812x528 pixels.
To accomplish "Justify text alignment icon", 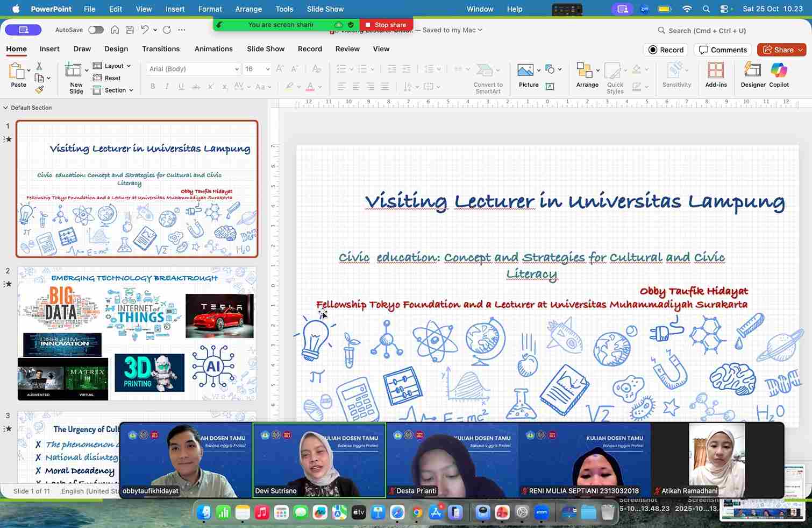I will point(385,87).
